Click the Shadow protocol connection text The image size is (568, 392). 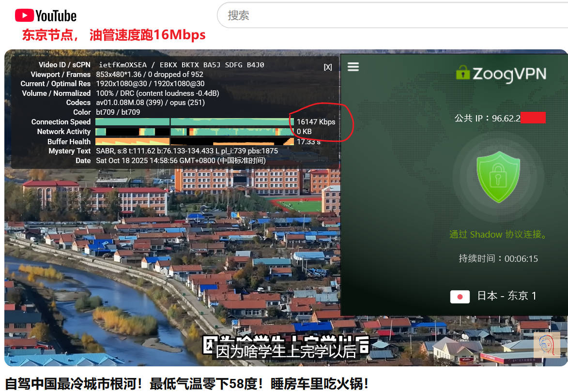point(498,235)
